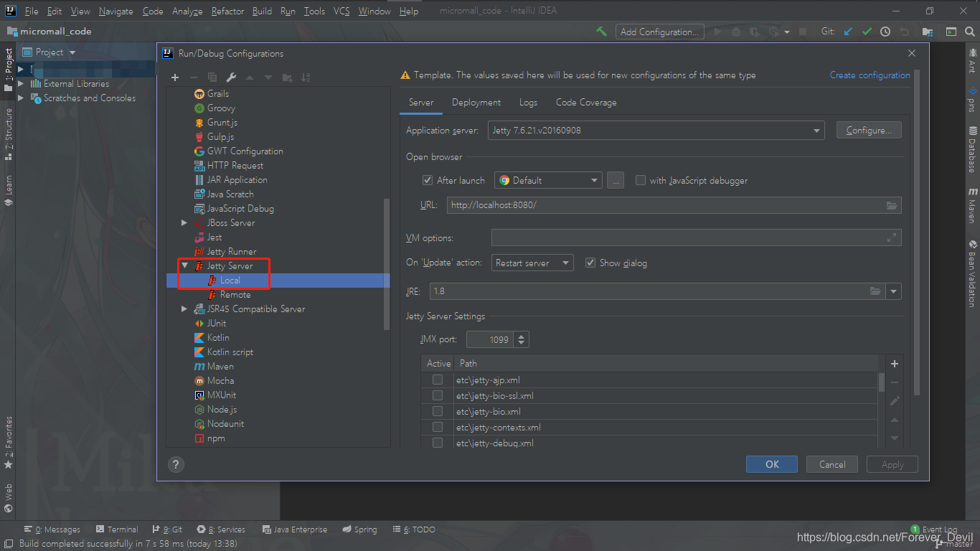Click the copy configuration icon
The height and width of the screenshot is (551, 980).
pos(212,77)
